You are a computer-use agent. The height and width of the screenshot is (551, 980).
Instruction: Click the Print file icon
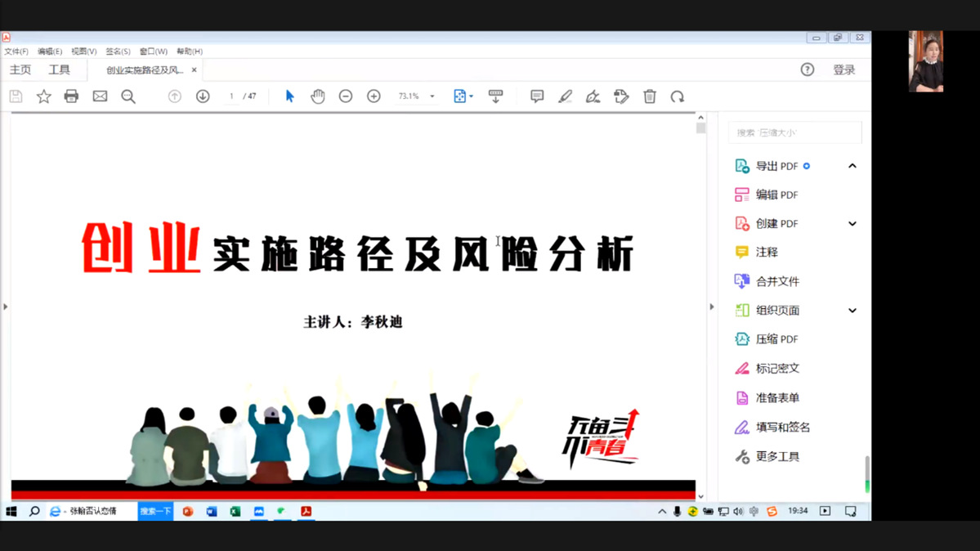pos(71,96)
